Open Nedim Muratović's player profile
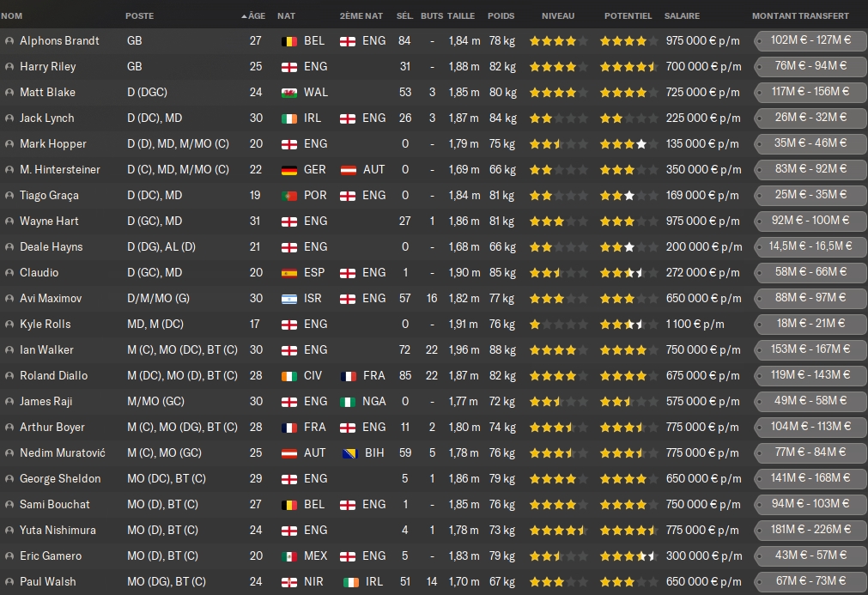Viewport: 868px width, 595px height. 63,452
